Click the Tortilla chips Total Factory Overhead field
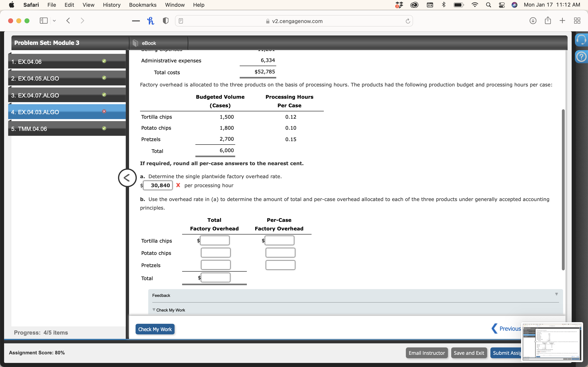This screenshot has width=588, height=367. 215,241
